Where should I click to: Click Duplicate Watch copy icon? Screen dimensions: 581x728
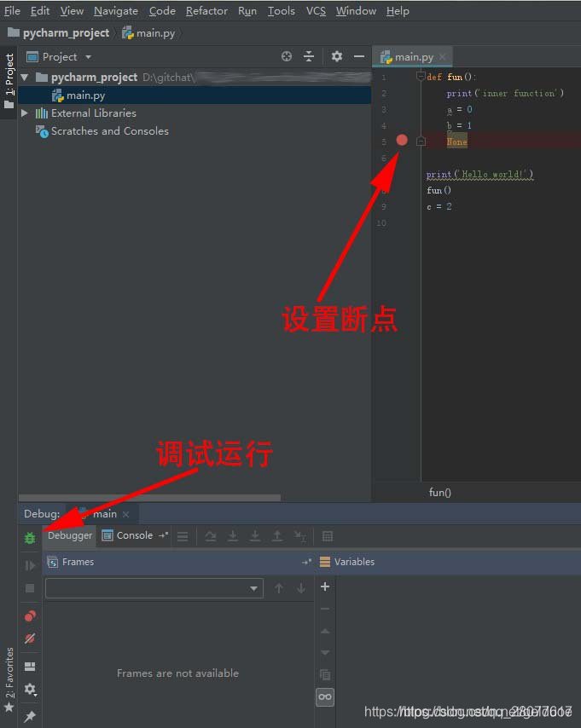click(325, 674)
